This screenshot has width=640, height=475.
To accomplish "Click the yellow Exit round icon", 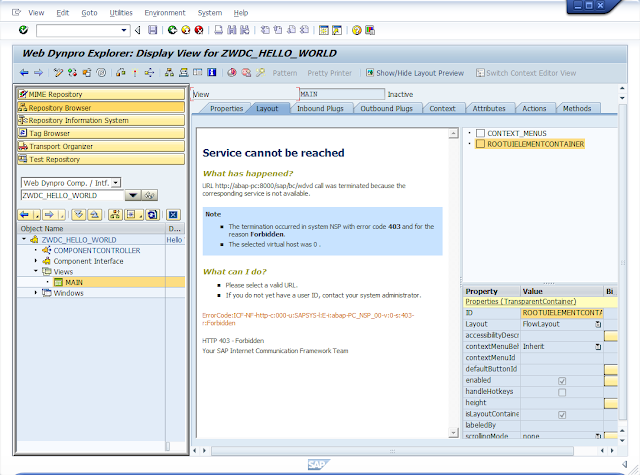I will point(186,30).
